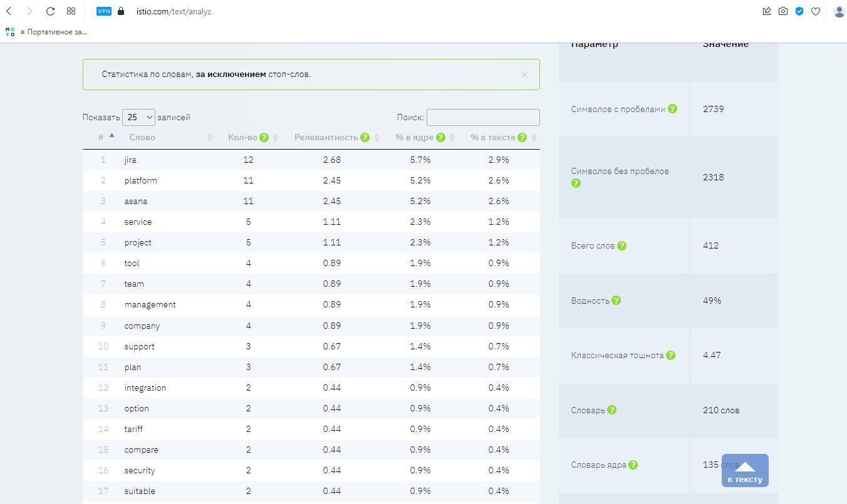The image size is (847, 504).
Task: View site security lock information
Action: point(122,11)
